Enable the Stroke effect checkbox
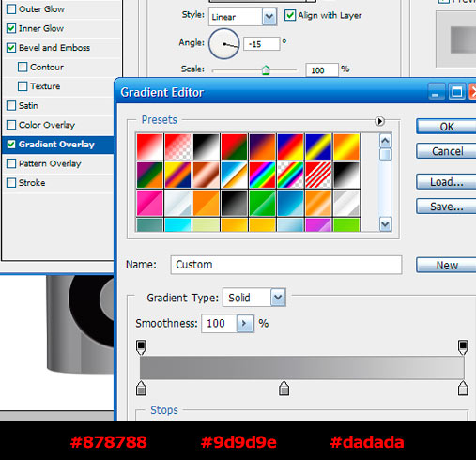The image size is (476, 460). [11, 183]
